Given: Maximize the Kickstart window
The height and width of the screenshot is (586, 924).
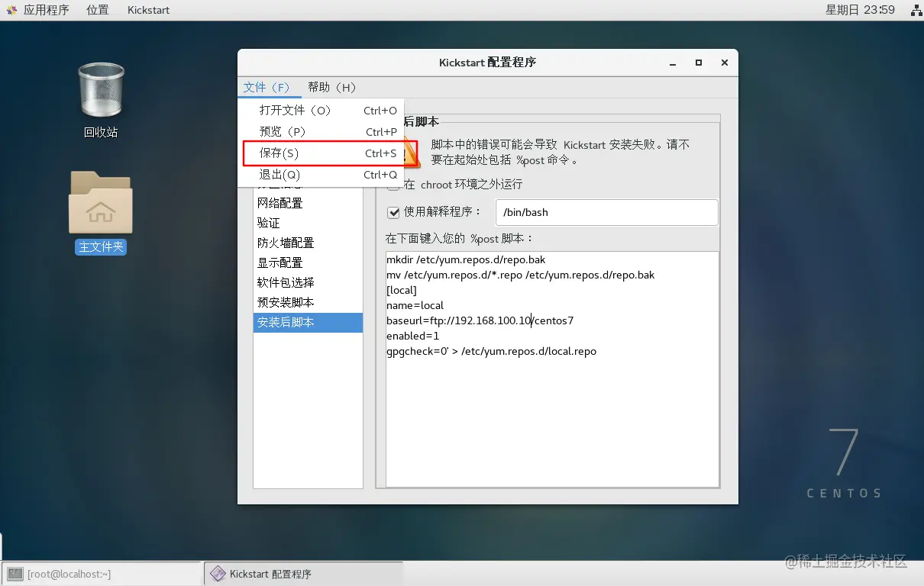Looking at the screenshot, I should coord(698,63).
